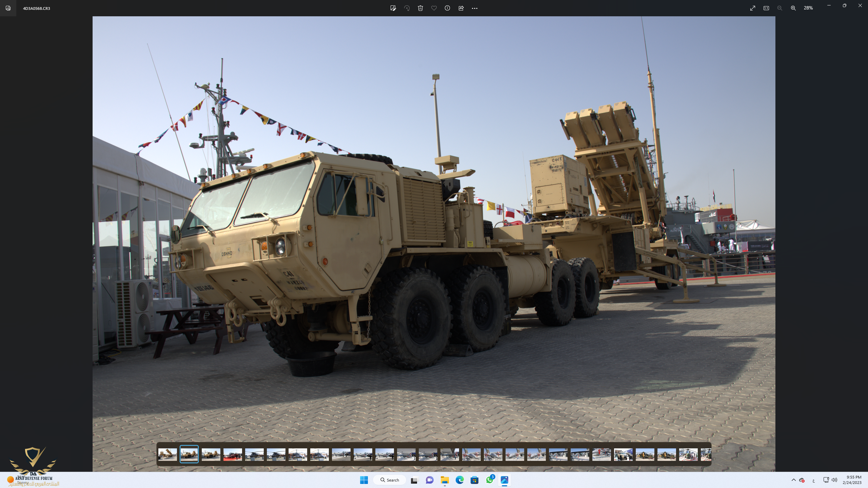Open the red-carpet aircraft thumbnail in filmstrip
Image resolution: width=868 pixels, height=488 pixels.
coord(233,454)
